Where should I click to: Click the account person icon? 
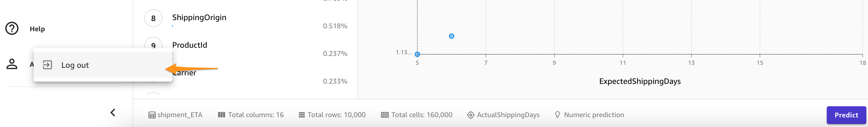[x=12, y=64]
